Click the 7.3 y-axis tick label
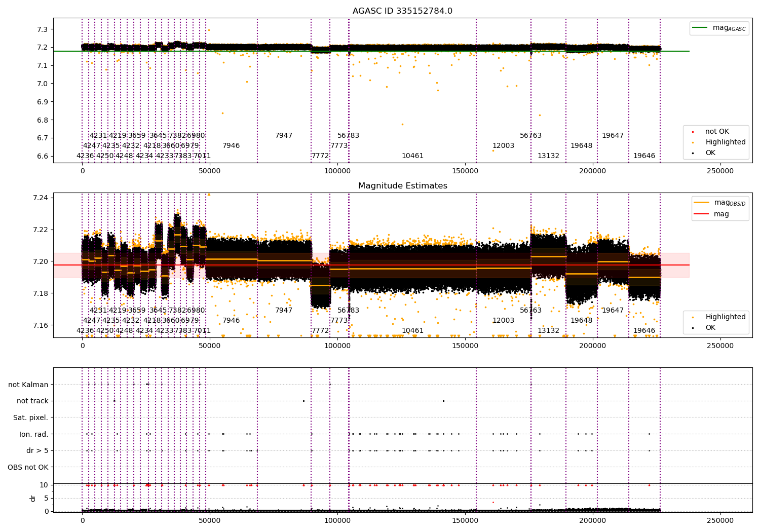 43,29
